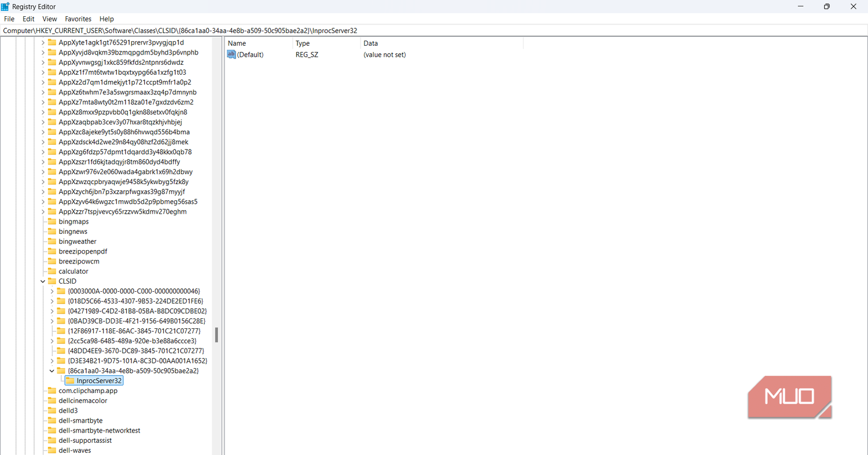Viewport: 868px width, 455px height.
Task: Expand the AppXyte1agk1gt765291prervr3pvygjqp1d key
Action: pos(43,42)
